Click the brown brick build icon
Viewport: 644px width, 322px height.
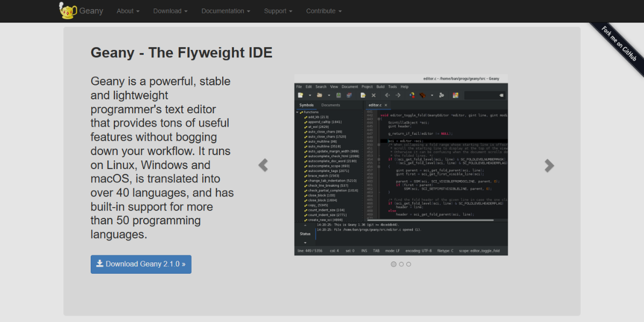(422, 95)
